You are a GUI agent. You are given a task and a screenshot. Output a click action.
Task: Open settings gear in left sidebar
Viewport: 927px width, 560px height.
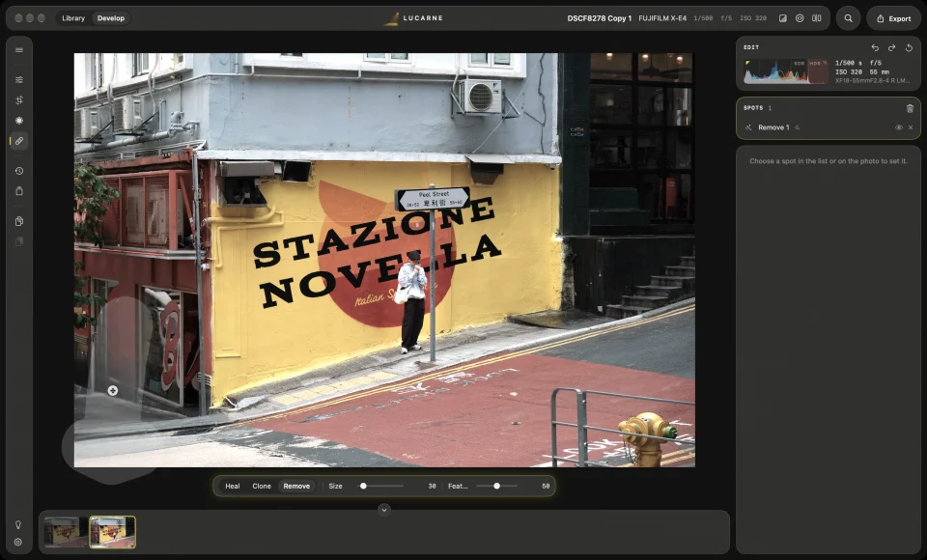point(18,543)
